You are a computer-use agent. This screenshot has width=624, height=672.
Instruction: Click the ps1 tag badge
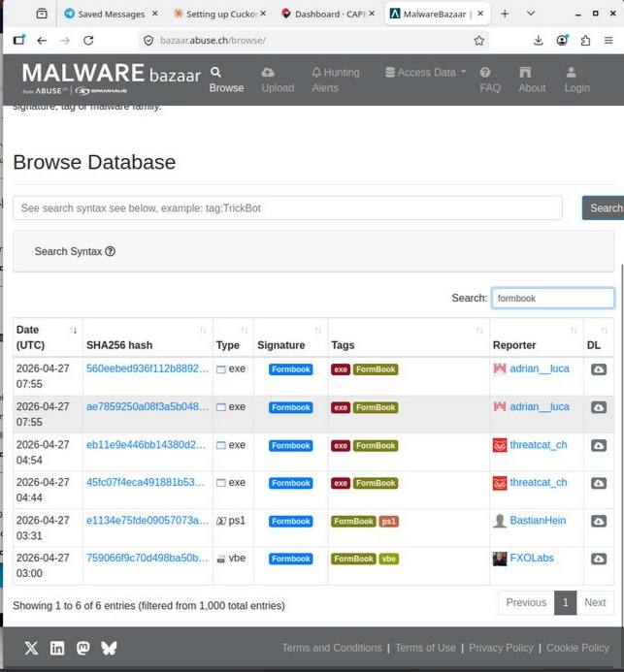388,521
